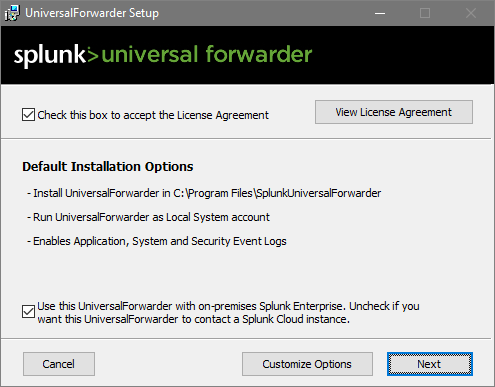Screen dimensions: 495x387
Task: Click the "Use this UniversalForwarder with on-premises" label
Action: click(x=228, y=312)
